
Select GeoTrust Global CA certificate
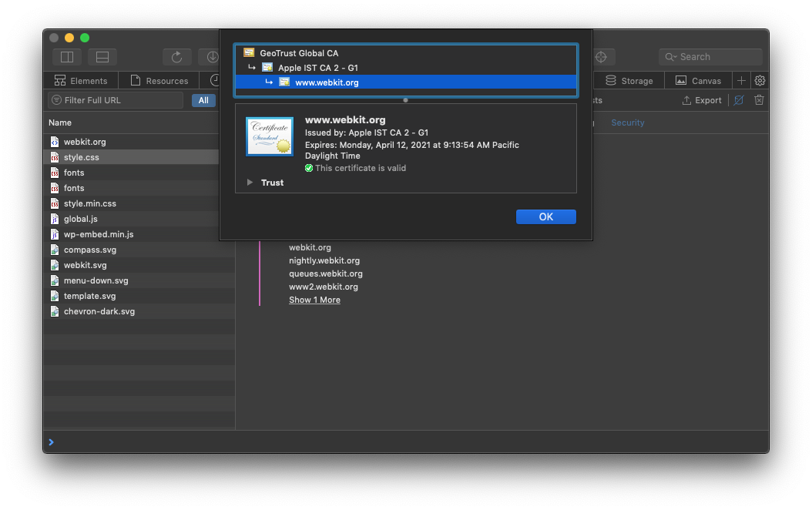[x=406, y=53]
